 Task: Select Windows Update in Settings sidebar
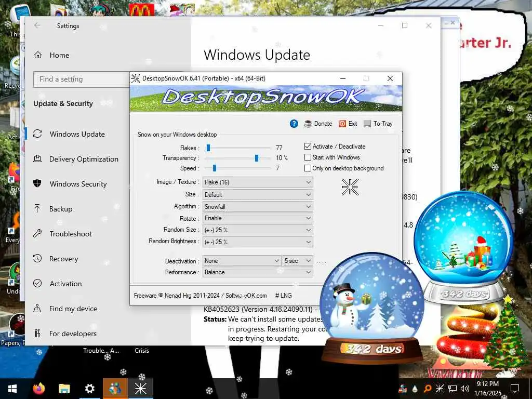[x=77, y=134]
